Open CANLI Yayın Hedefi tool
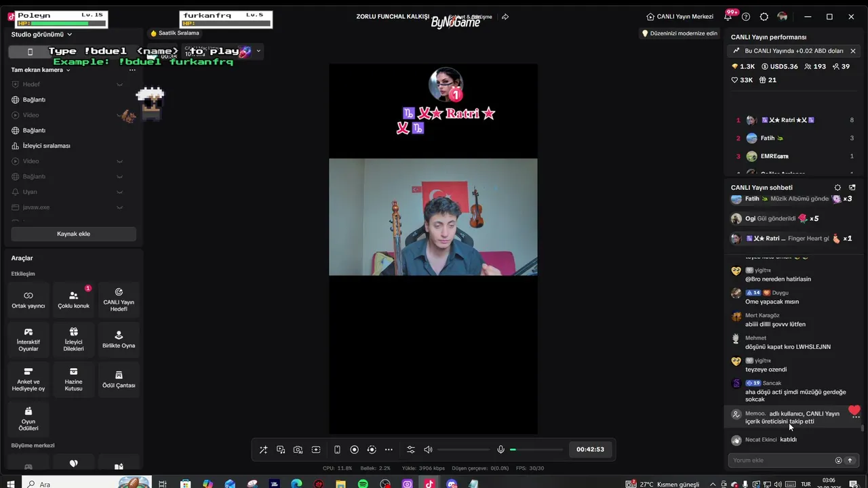The image size is (868, 488). 119,300
